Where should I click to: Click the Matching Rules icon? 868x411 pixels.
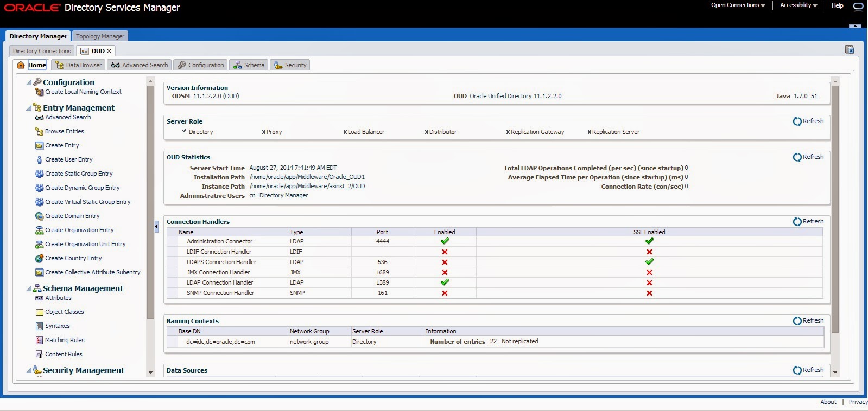[39, 341]
